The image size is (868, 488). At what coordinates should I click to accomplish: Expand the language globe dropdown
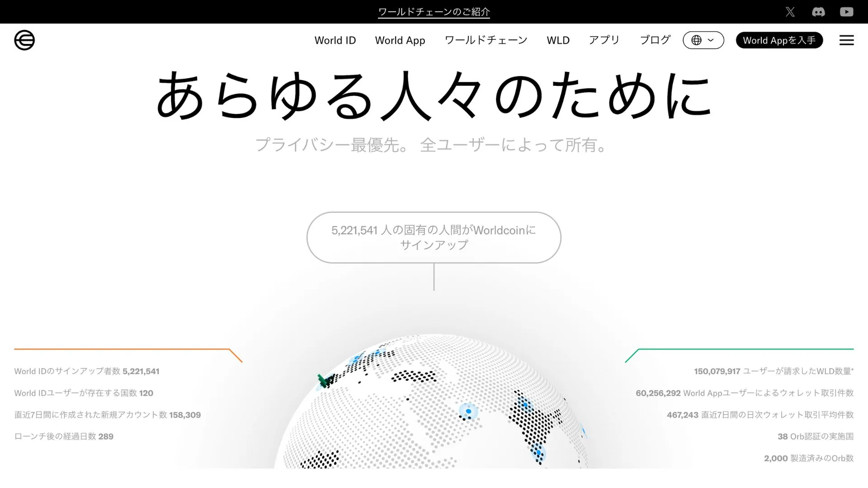pyautogui.click(x=703, y=40)
